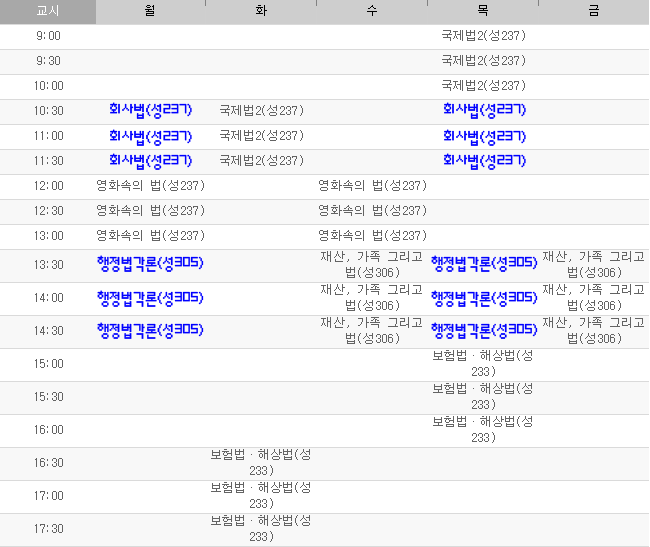Screen dimensions: 650x547
Task: Click the 12:00 time label
Action: click(49, 186)
